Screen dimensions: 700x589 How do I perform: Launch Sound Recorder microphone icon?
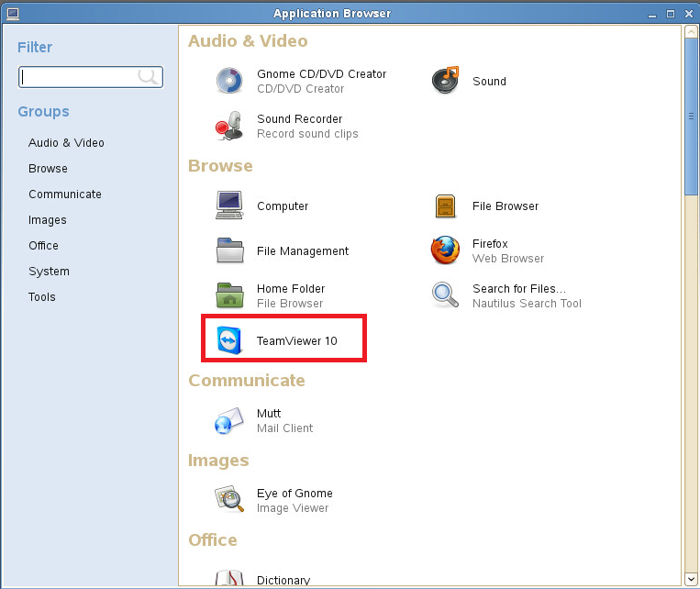229,126
